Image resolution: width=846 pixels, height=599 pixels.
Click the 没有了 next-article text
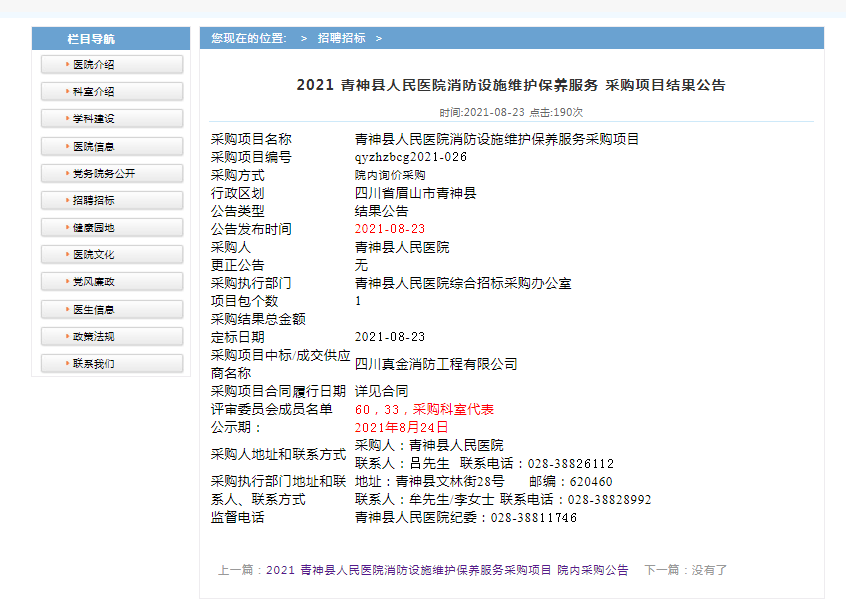709,570
